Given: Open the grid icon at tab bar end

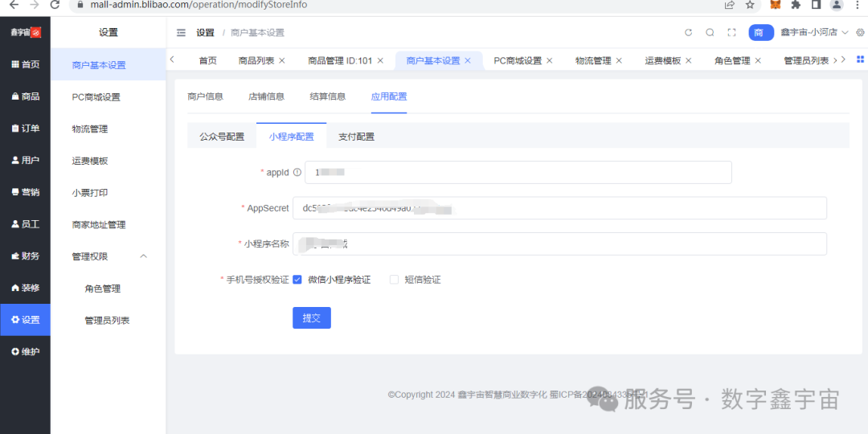Looking at the screenshot, I should pyautogui.click(x=860, y=59).
